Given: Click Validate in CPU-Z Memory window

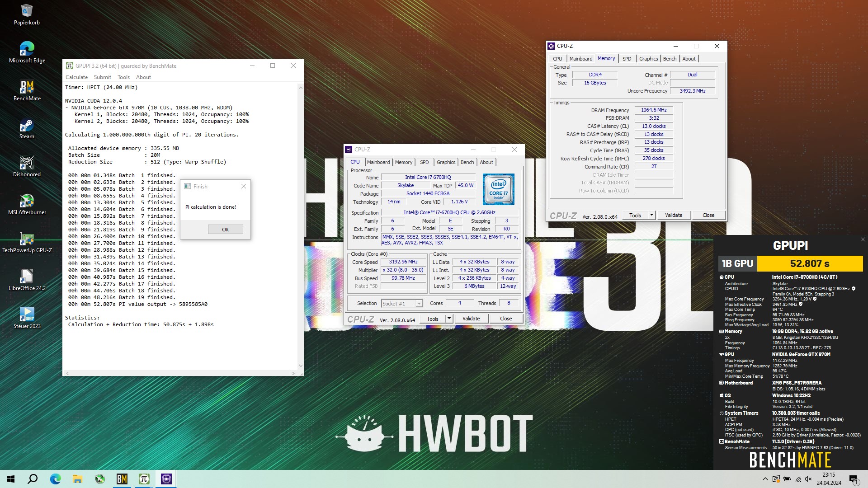Looking at the screenshot, I should point(673,215).
